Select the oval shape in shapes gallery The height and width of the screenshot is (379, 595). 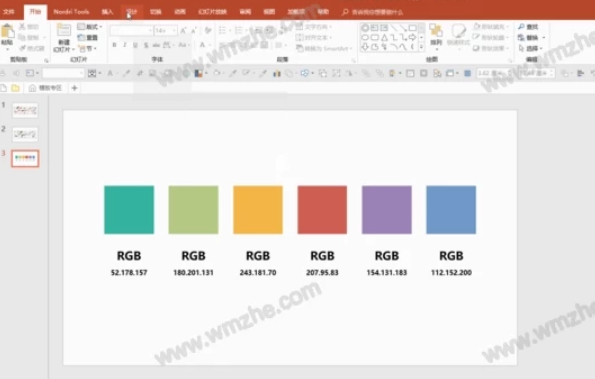click(x=365, y=38)
